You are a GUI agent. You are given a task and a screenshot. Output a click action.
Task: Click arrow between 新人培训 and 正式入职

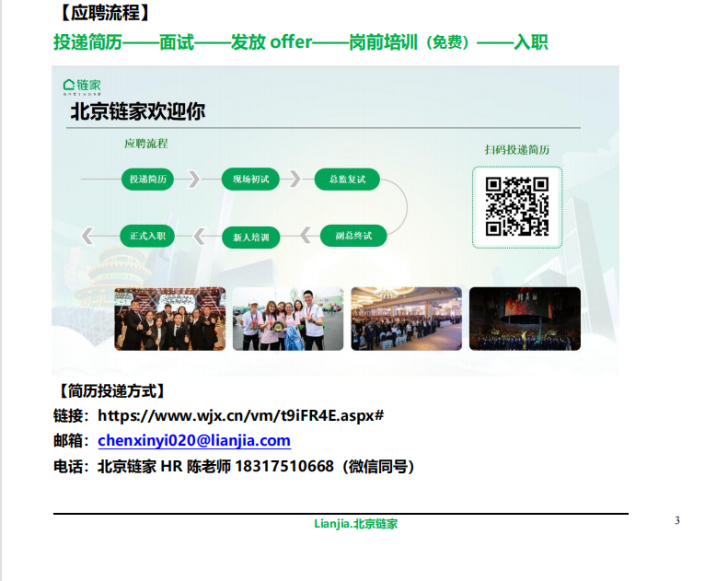pos(200,236)
